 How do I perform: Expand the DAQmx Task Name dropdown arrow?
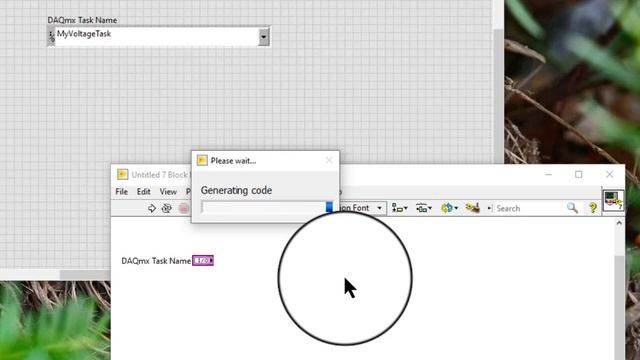coord(264,37)
